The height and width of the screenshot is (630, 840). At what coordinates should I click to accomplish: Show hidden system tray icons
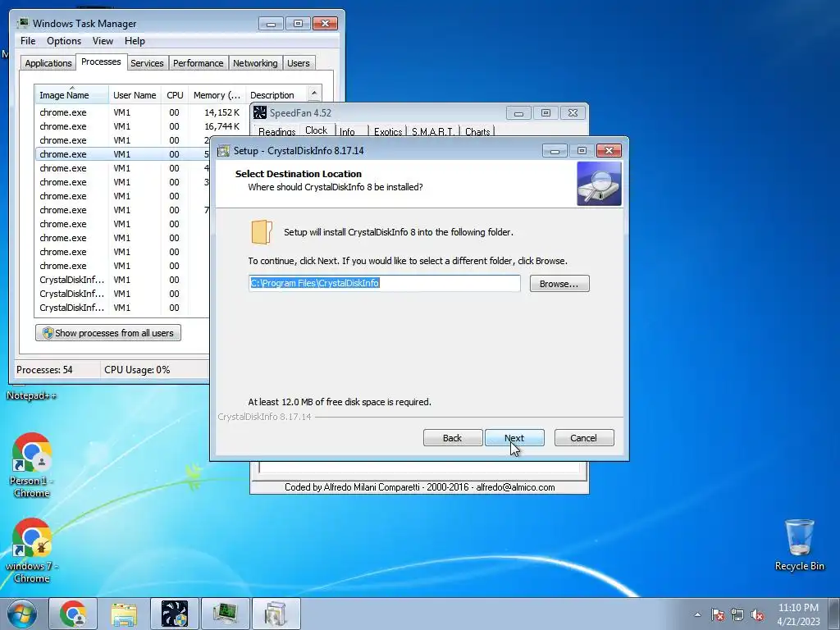[x=697, y=614]
